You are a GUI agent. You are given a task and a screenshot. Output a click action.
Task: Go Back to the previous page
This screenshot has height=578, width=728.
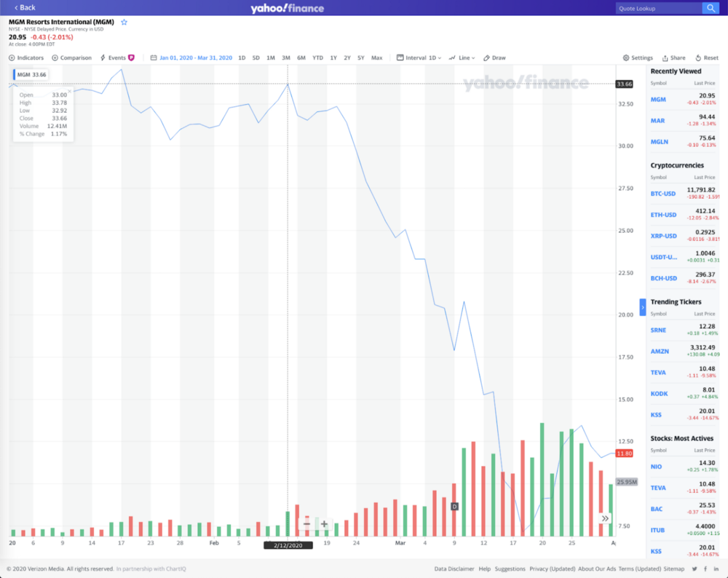coord(25,7)
